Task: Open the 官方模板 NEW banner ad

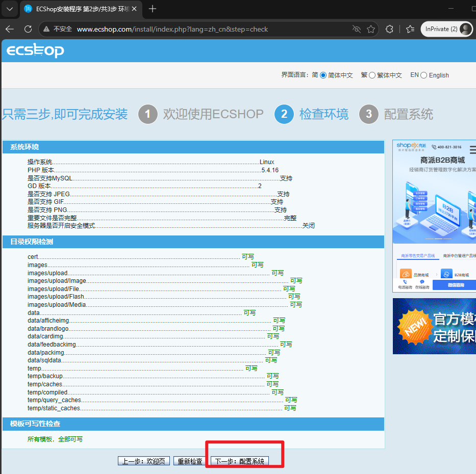Action: point(434,326)
